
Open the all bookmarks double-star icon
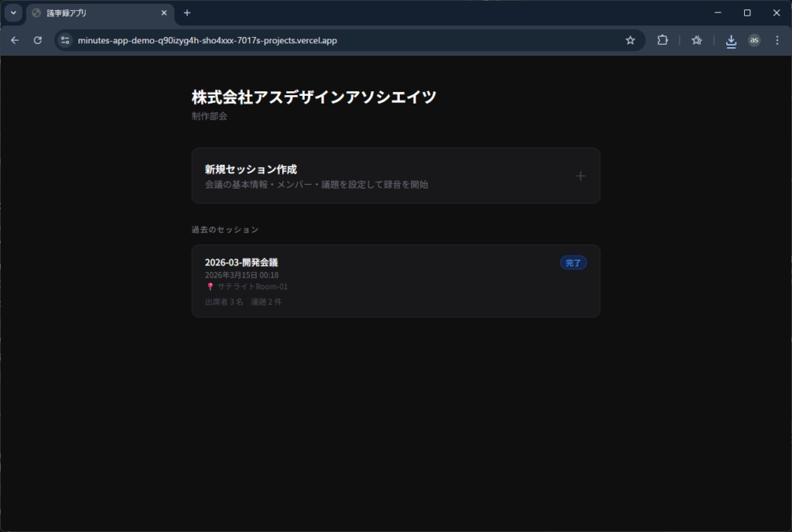pos(696,40)
